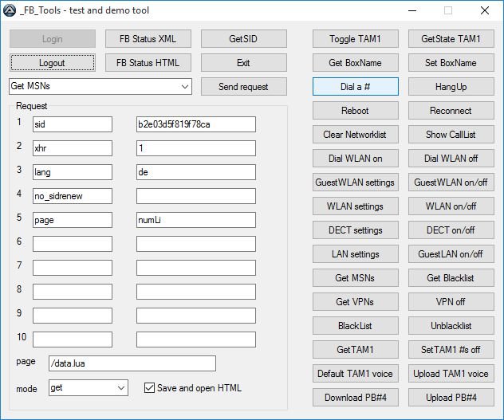This screenshot has width=504, height=420.
Task: Click Toggle TAM1 button
Action: pos(356,39)
